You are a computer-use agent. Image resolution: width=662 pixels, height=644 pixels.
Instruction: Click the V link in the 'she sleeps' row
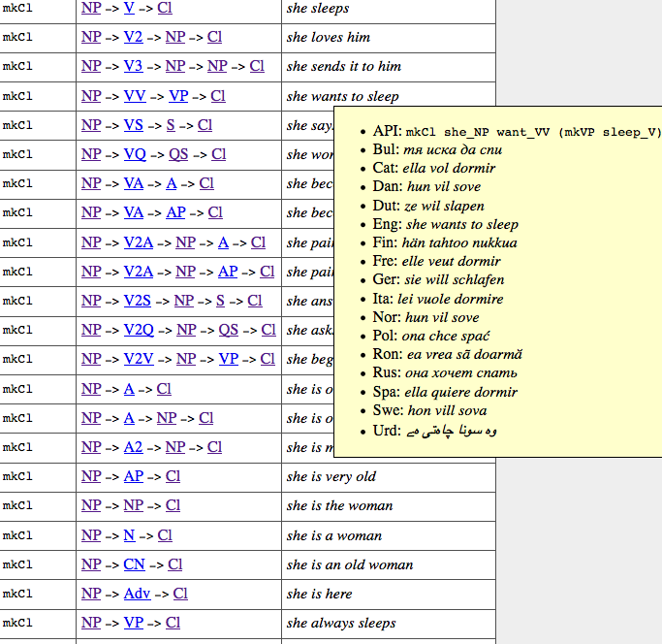point(129,8)
